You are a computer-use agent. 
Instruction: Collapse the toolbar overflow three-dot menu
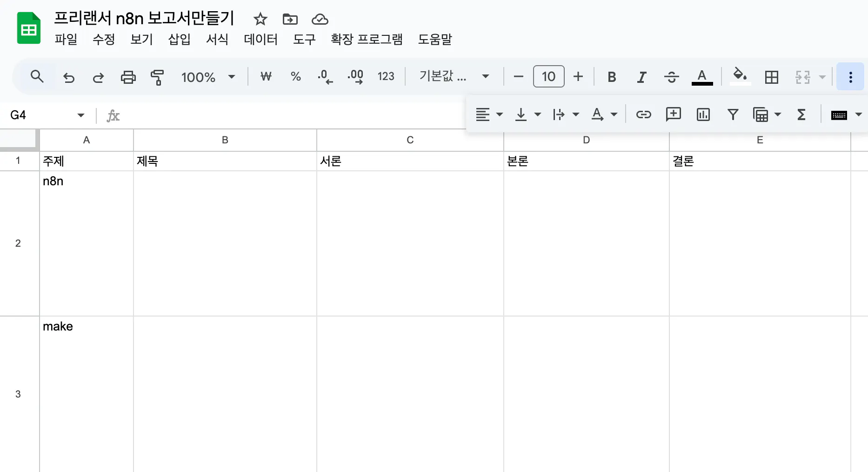coord(850,77)
